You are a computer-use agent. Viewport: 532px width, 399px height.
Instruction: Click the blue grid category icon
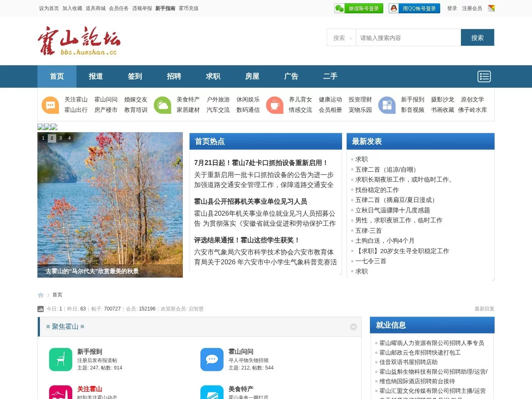(x=387, y=105)
